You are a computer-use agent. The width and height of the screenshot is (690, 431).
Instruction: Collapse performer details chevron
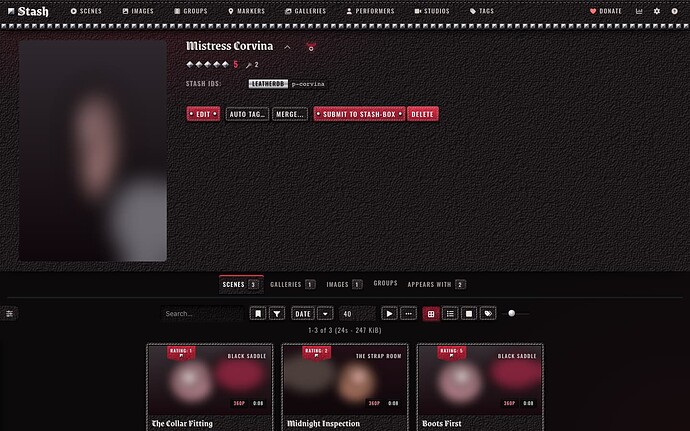click(x=287, y=47)
